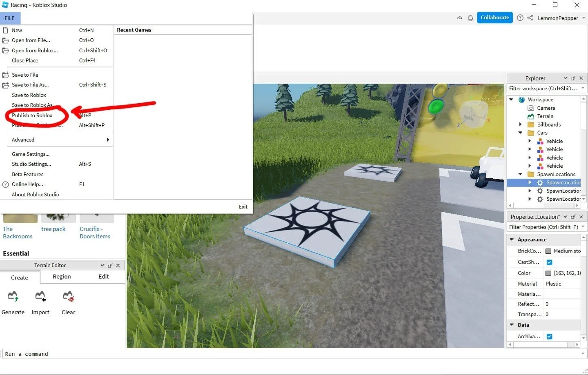The height and width of the screenshot is (375, 588).
Task: Click the Camera icon in Explorer
Action: point(531,108)
